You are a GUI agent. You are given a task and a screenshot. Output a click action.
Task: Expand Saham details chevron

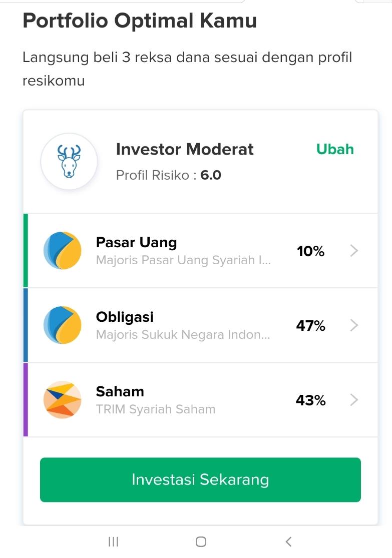(x=353, y=400)
